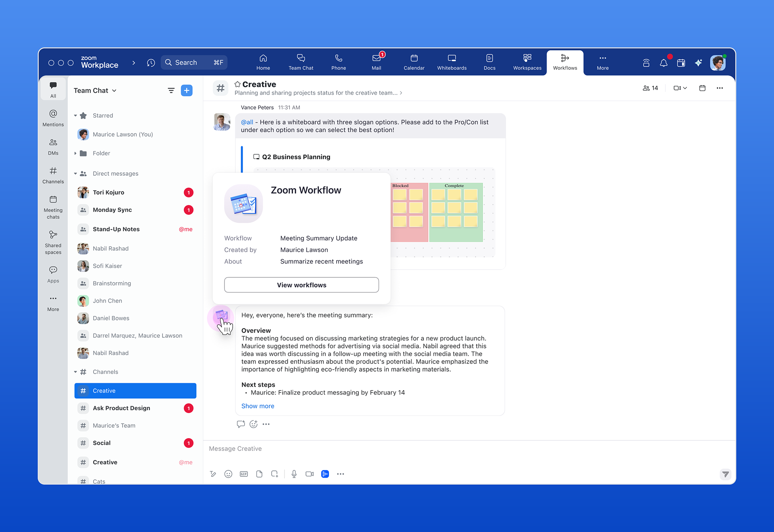Open the Workspaces tab
Screen dimensions: 774x532
[527, 62]
